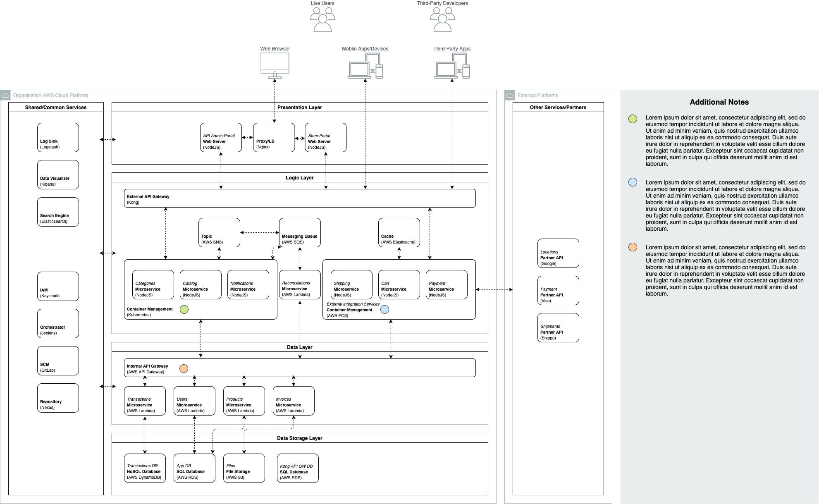The image size is (819, 504).
Task: Select the External API Gateway Kong box
Action: pos(300,198)
